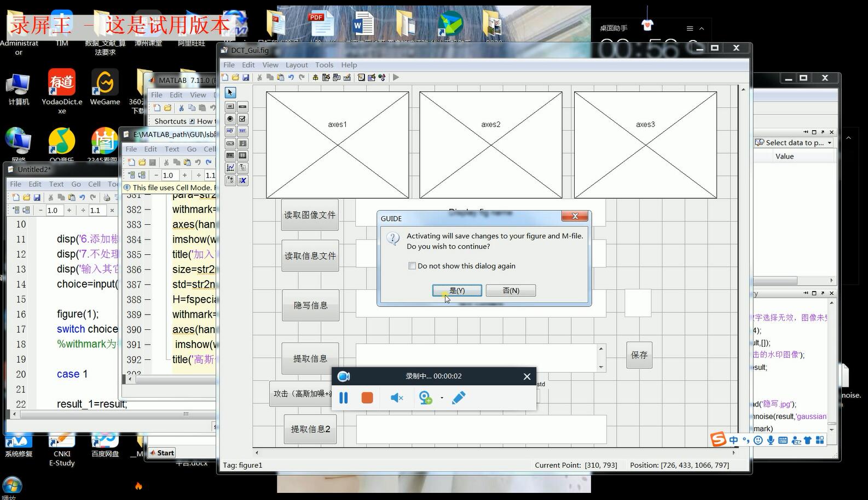Screen dimensions: 868x500
Task: Select the axes3 placeholder in layout
Action: click(645, 145)
